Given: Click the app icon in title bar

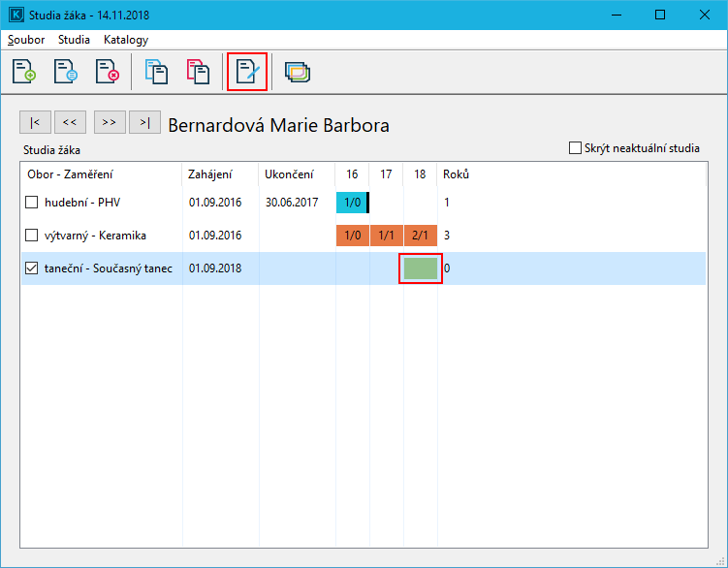Looking at the screenshot, I should [16, 16].
